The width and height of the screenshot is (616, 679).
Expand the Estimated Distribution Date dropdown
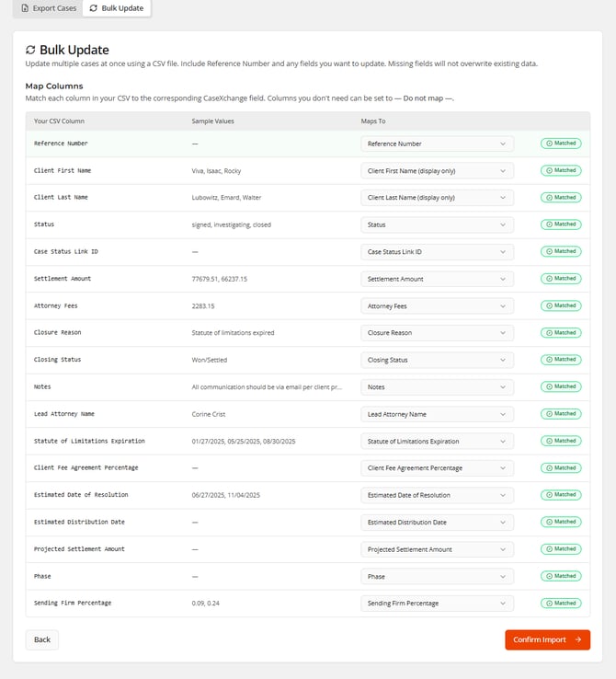[x=437, y=523]
